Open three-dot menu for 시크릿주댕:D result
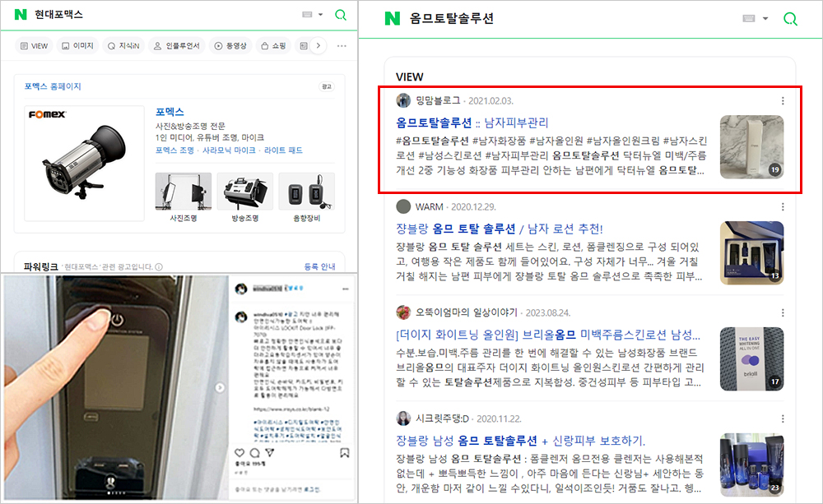 coord(783,418)
